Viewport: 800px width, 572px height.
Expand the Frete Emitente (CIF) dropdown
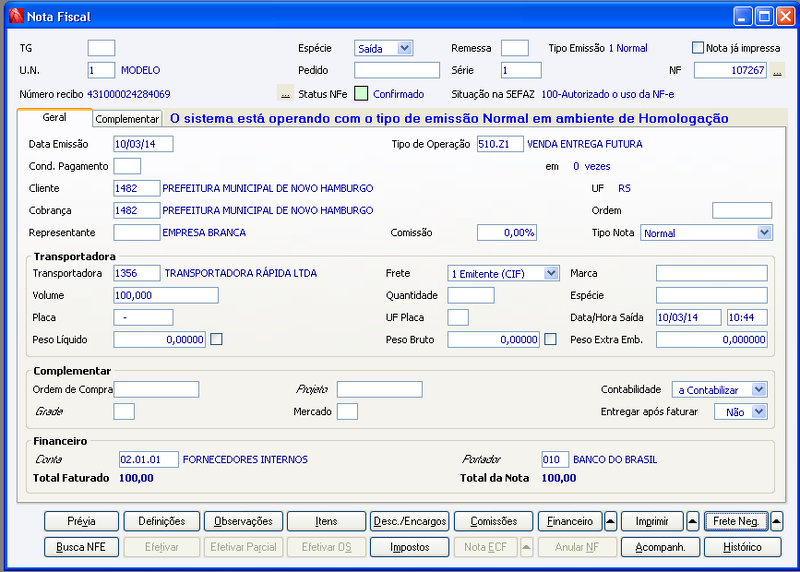[503, 273]
